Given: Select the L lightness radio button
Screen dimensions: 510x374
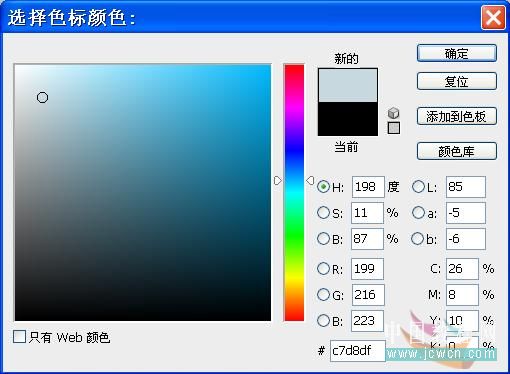Looking at the screenshot, I should tap(418, 187).
